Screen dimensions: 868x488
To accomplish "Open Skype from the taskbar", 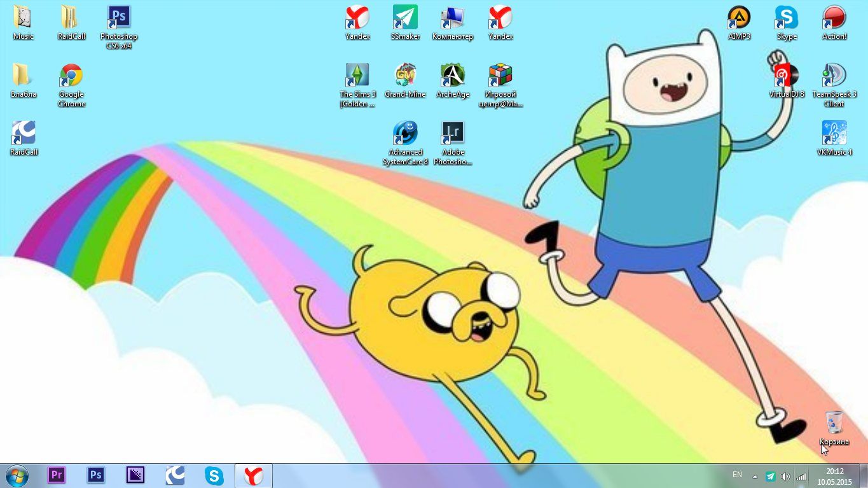I will tap(214, 475).
